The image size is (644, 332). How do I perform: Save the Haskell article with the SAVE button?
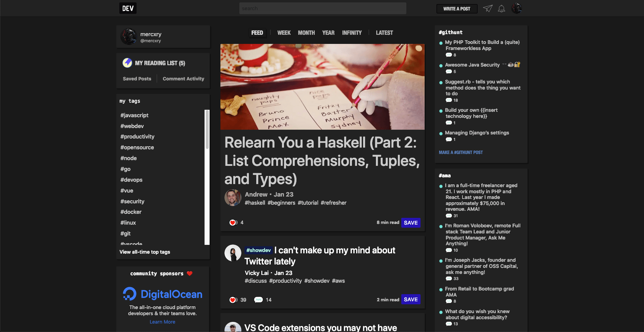tap(411, 223)
